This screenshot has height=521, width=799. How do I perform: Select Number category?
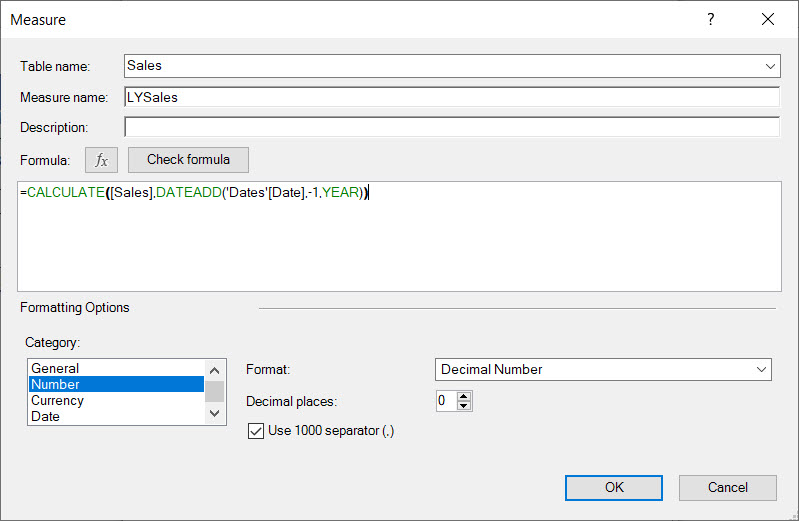(116, 384)
